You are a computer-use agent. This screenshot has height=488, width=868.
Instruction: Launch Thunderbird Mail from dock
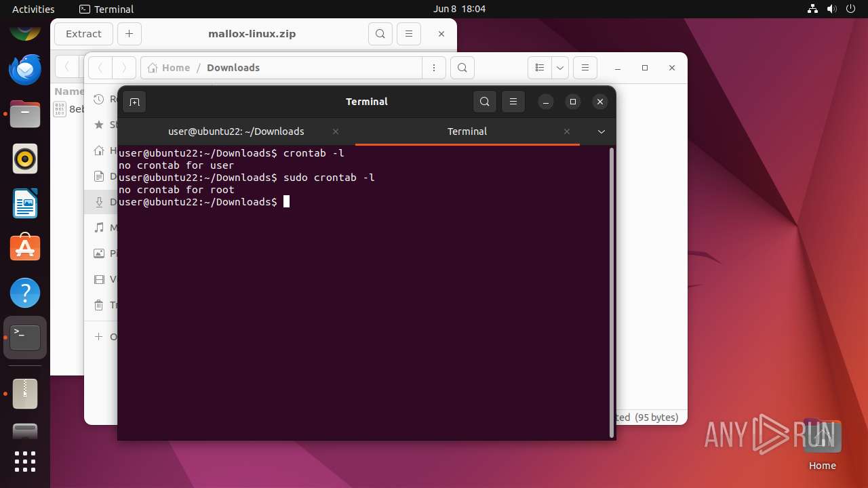25,69
